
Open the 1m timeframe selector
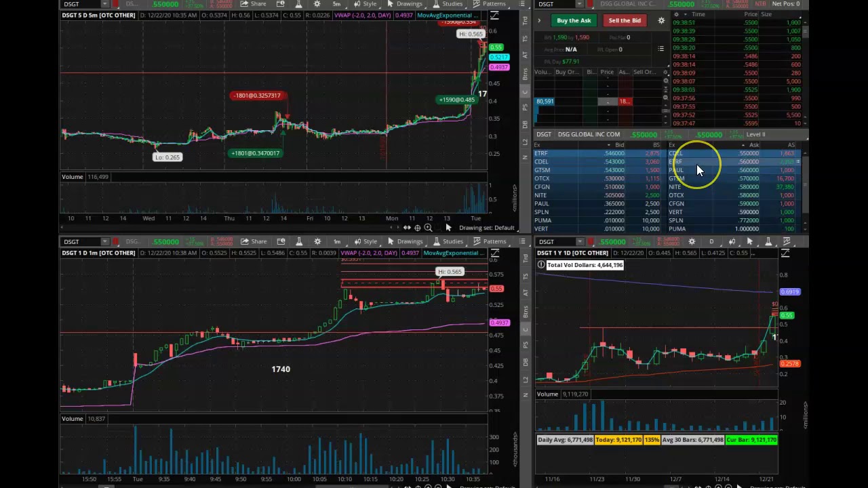336,241
